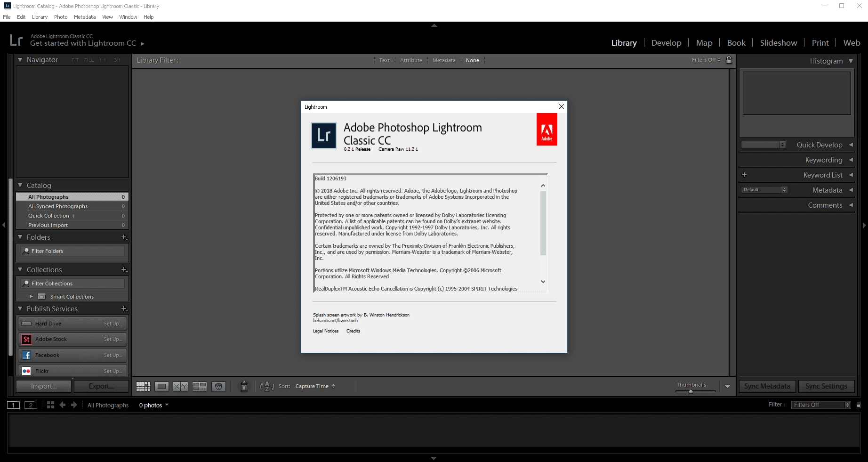Click the Adobe logo in About dialog

point(547,130)
